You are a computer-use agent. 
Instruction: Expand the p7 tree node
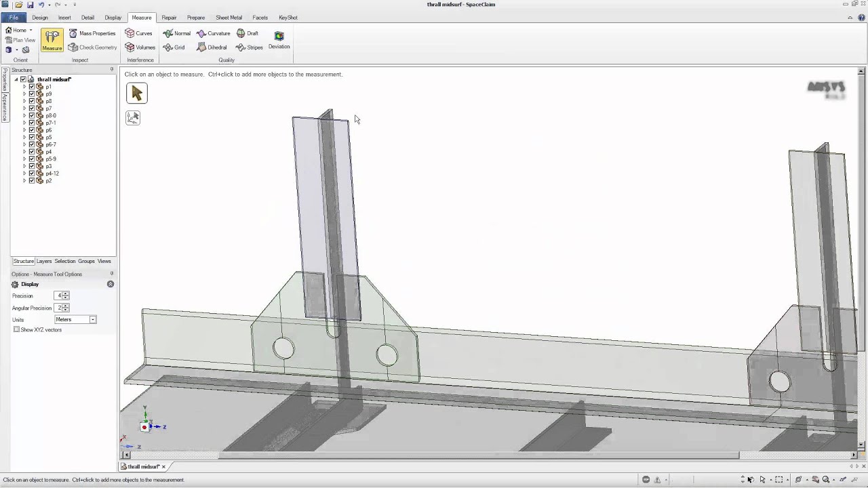[x=24, y=108]
